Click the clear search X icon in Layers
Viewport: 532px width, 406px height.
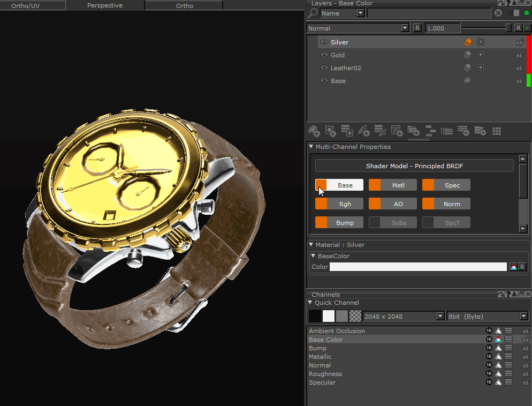(498, 13)
